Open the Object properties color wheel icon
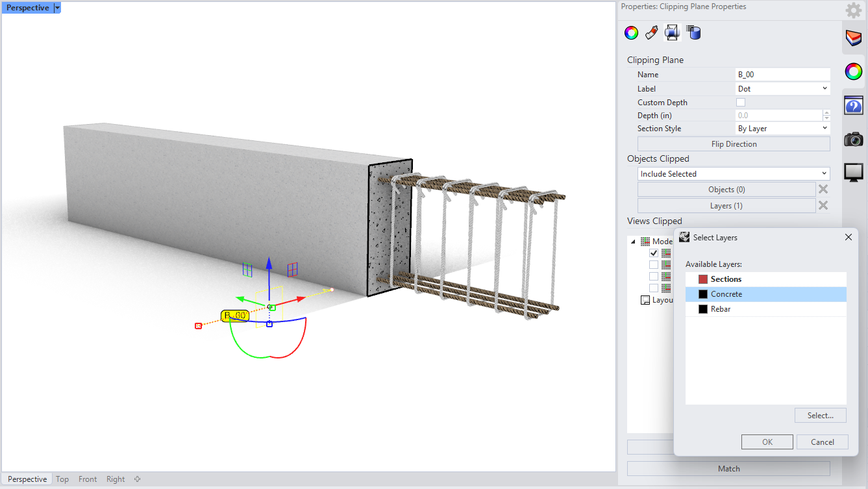The height and width of the screenshot is (489, 868). 631,32
